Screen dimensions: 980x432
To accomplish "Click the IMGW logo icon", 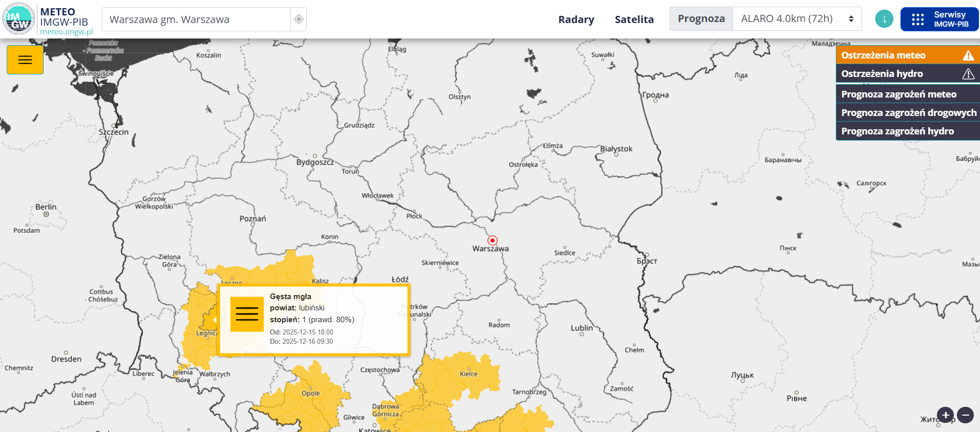I will pos(18,19).
